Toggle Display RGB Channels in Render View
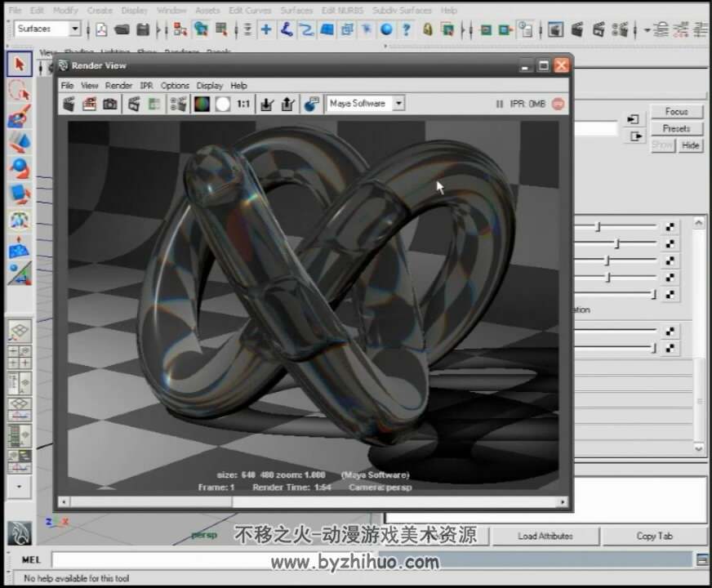Viewport: 712px width, 588px height. [x=202, y=105]
